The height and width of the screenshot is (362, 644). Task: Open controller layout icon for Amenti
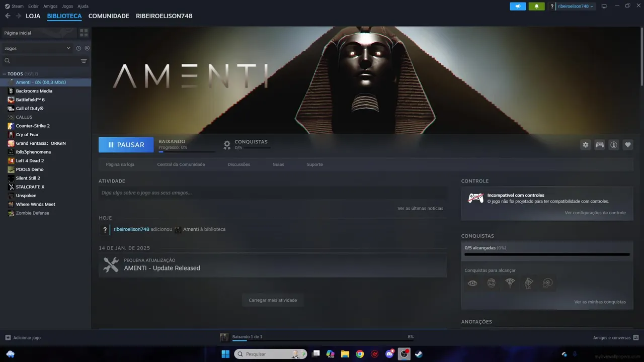(x=600, y=145)
